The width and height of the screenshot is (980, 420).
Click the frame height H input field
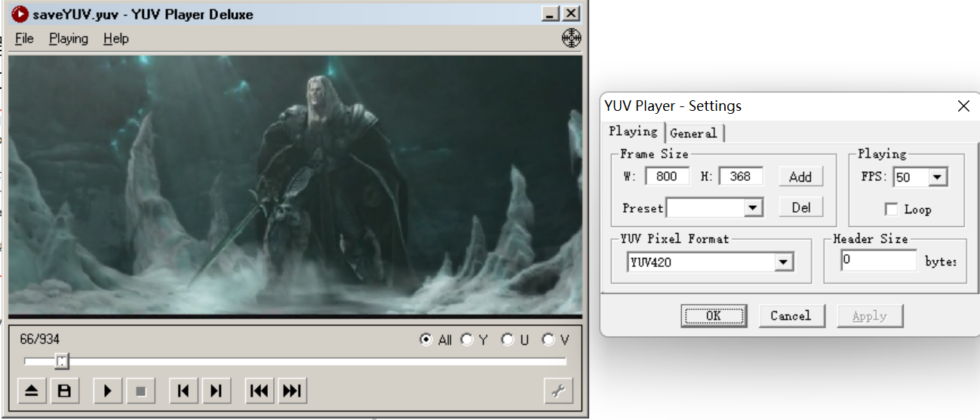741,176
